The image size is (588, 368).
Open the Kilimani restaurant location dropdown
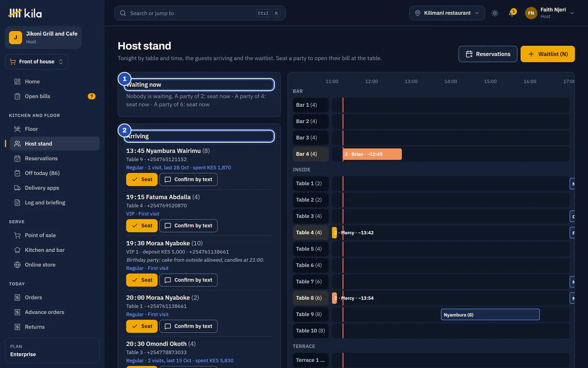click(447, 13)
